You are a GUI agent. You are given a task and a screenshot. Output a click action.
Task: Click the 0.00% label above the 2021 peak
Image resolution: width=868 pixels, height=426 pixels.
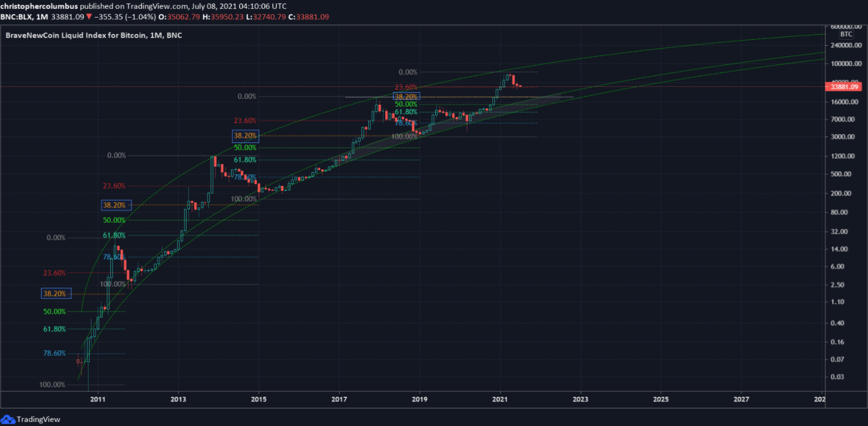[x=408, y=72]
